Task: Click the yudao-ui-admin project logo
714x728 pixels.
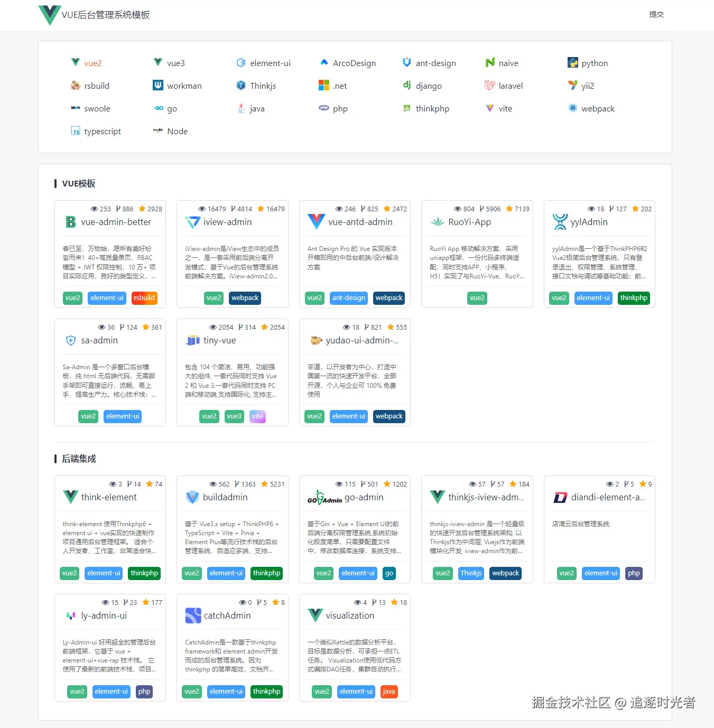Action: click(316, 341)
